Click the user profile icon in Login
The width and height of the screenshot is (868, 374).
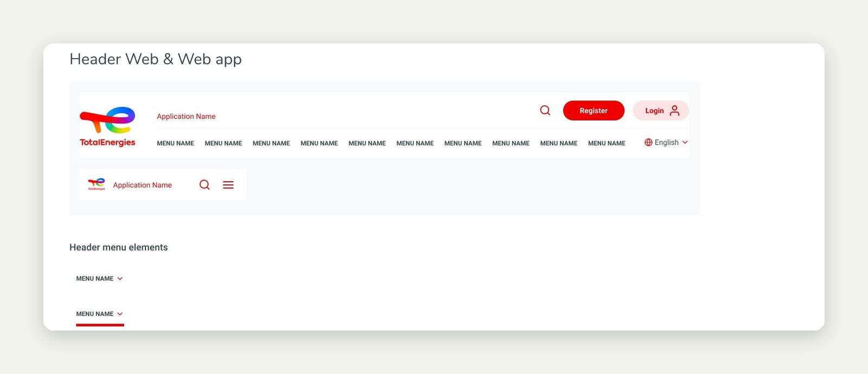coord(674,110)
